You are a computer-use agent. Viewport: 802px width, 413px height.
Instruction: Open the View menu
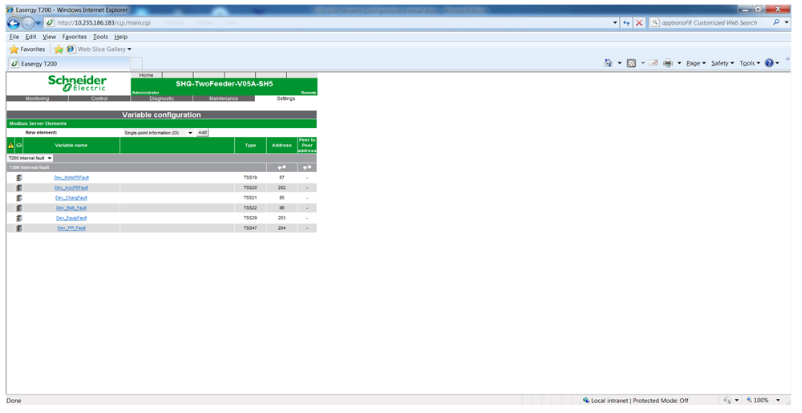(49, 37)
